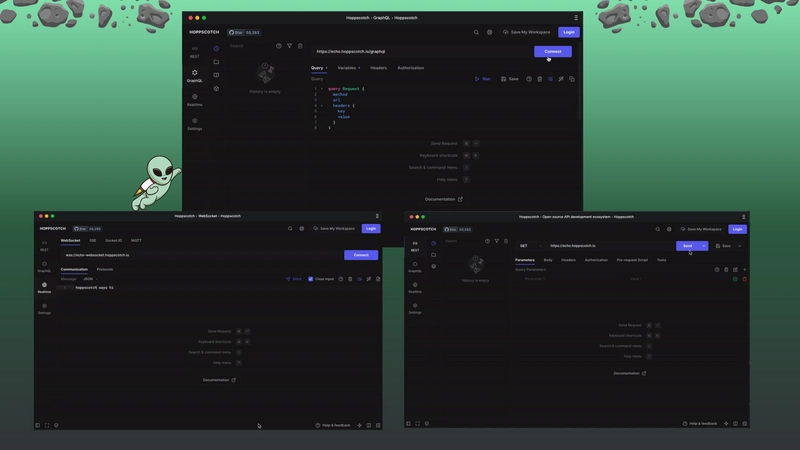Open the GET method dropdown
Viewport: 800px width, 450px height.
(530, 246)
